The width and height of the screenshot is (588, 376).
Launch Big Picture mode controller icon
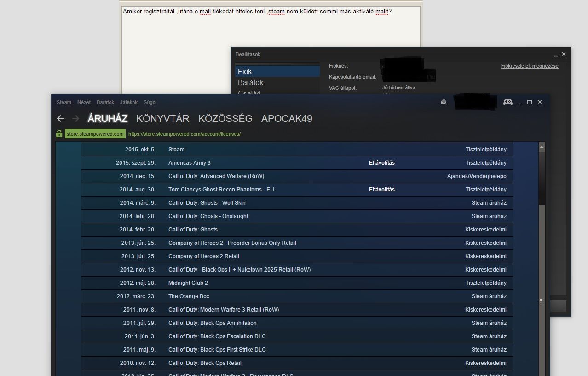click(507, 102)
